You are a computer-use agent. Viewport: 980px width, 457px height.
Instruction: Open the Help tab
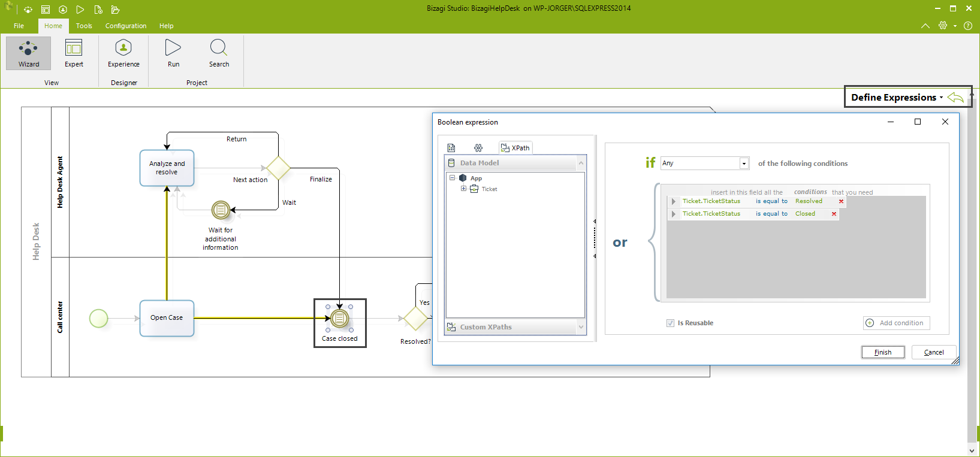coord(167,26)
